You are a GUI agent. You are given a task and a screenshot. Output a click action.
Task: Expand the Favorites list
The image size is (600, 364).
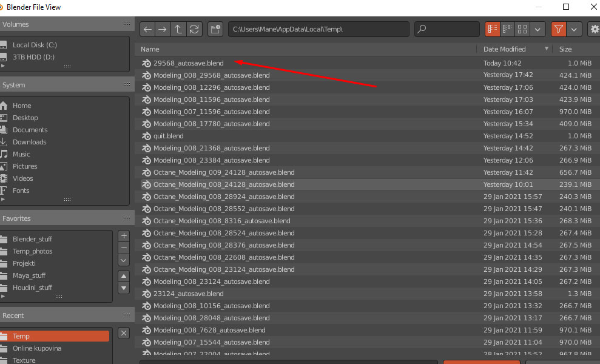tap(3, 296)
